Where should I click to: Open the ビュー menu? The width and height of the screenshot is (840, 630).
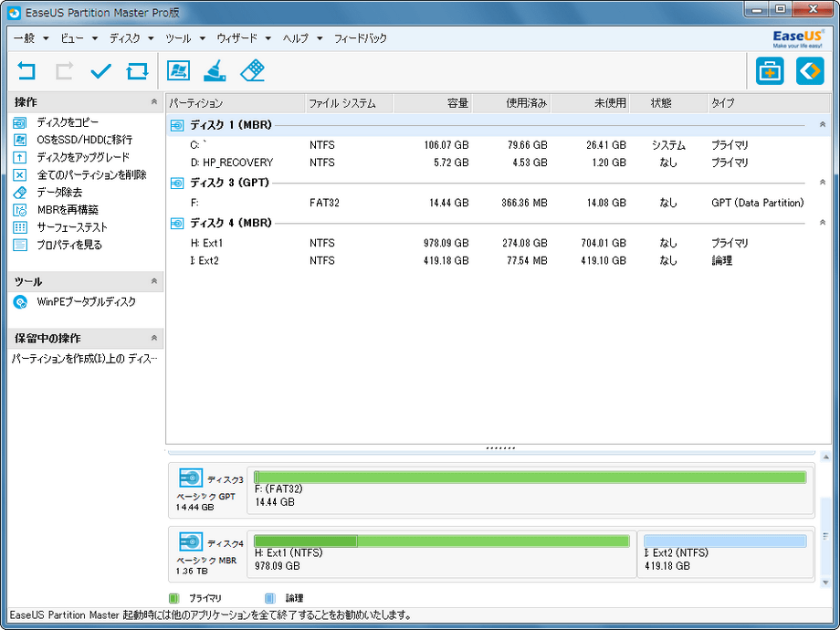click(x=79, y=38)
